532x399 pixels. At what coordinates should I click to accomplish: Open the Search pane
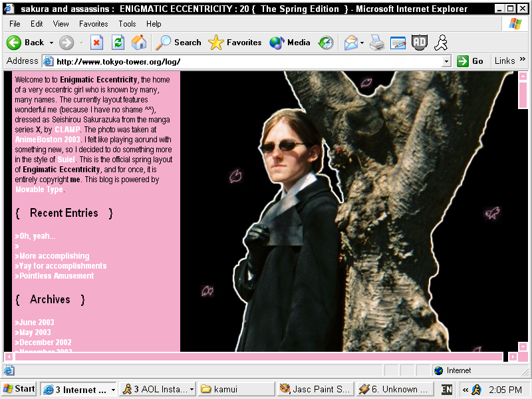pyautogui.click(x=178, y=43)
